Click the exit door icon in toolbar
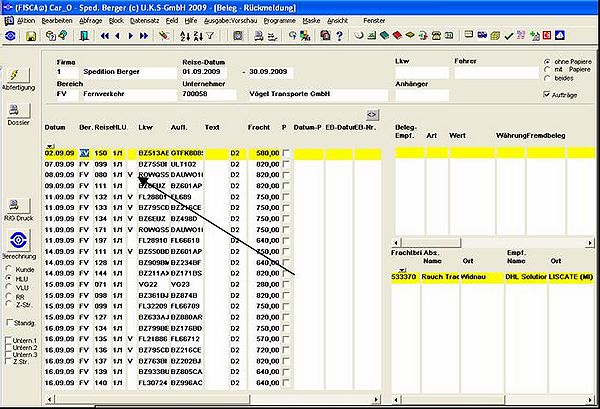The height and width of the screenshot is (409, 600). 84,36
